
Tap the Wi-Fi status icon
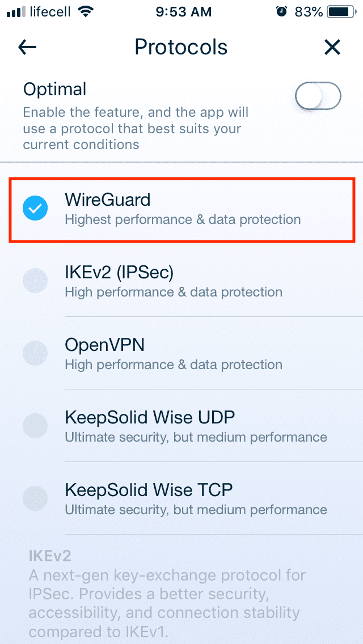point(87,11)
